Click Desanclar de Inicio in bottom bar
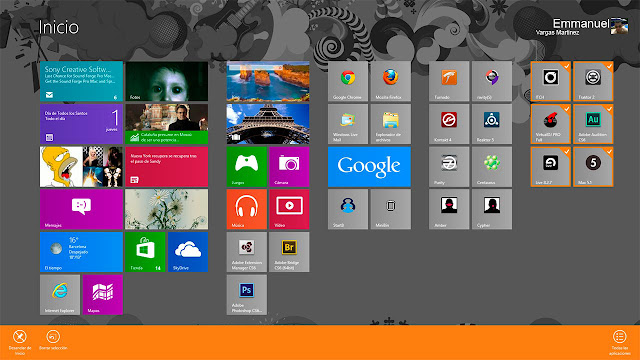 click(20, 342)
